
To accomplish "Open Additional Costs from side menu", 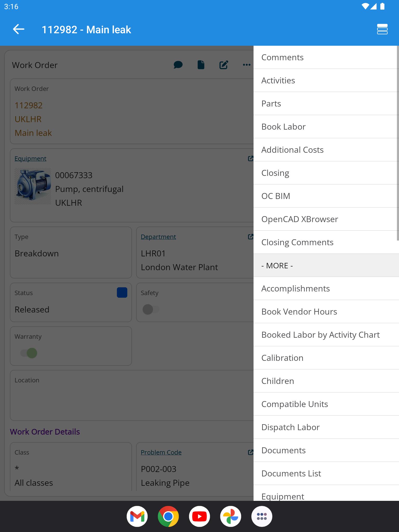I will pos(326,150).
